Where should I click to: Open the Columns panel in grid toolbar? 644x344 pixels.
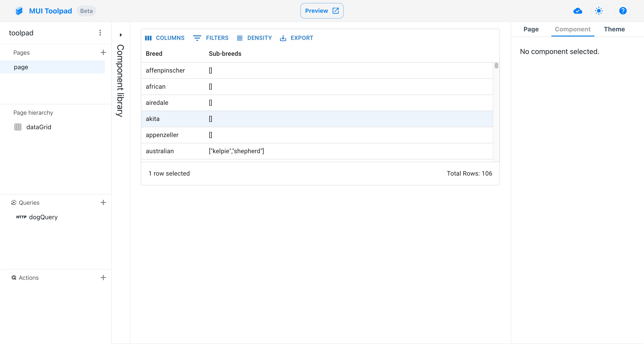coord(165,38)
